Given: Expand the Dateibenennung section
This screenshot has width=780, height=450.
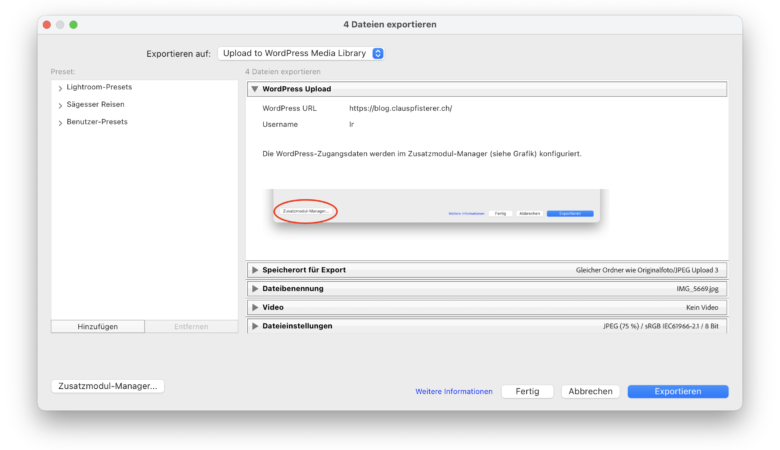Looking at the screenshot, I should [255, 289].
